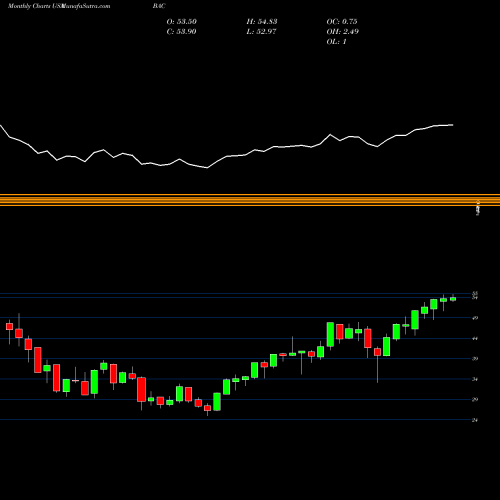Click the 44 price axis label
Viewport: 500px width, 500px height.
[x=475, y=338]
